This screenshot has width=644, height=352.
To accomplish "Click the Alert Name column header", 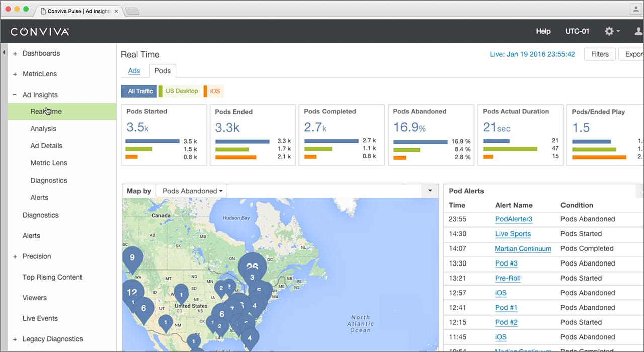I will pos(514,205).
